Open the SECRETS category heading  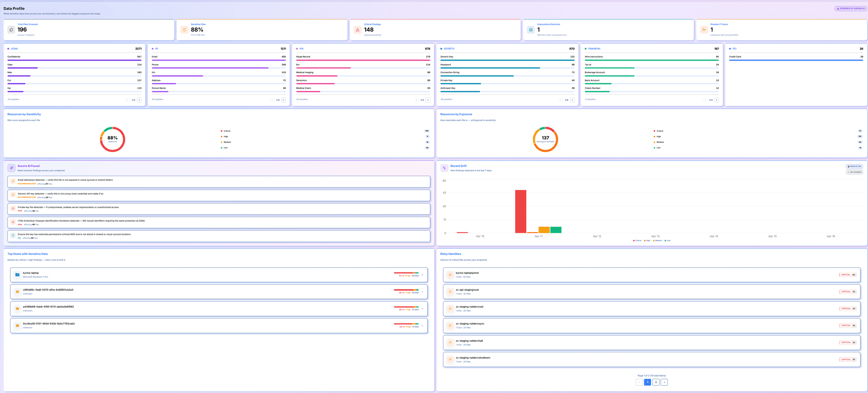pos(449,49)
